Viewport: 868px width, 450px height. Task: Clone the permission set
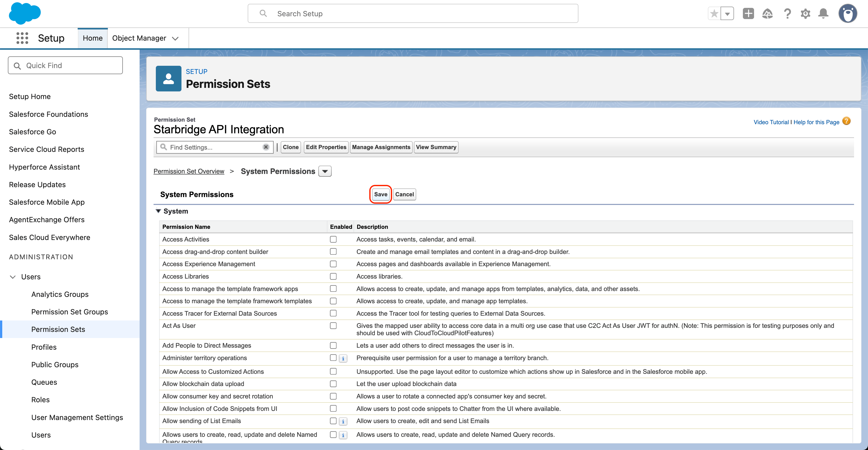click(x=291, y=147)
